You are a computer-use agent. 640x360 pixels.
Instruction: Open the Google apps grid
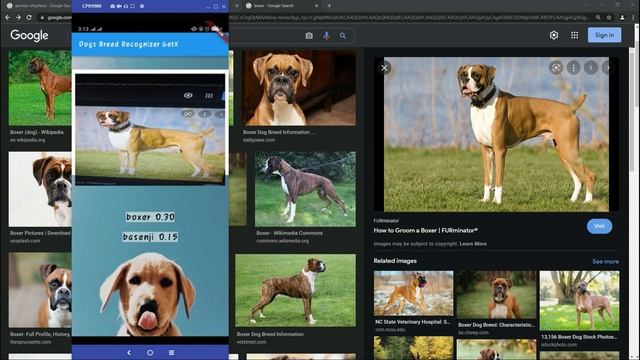pos(574,35)
